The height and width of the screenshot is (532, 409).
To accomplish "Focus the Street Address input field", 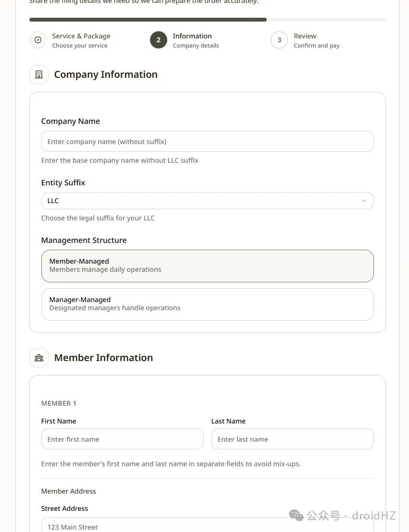I will coord(207,526).
